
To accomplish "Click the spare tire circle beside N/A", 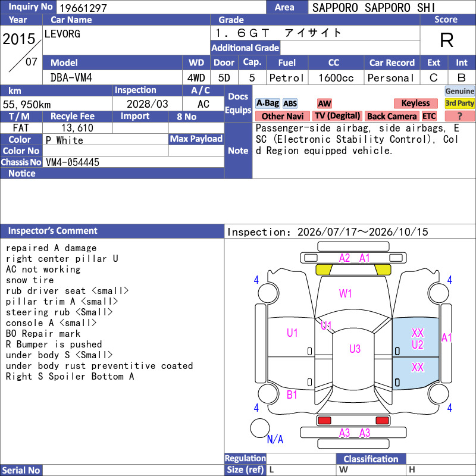I will 260,428.
